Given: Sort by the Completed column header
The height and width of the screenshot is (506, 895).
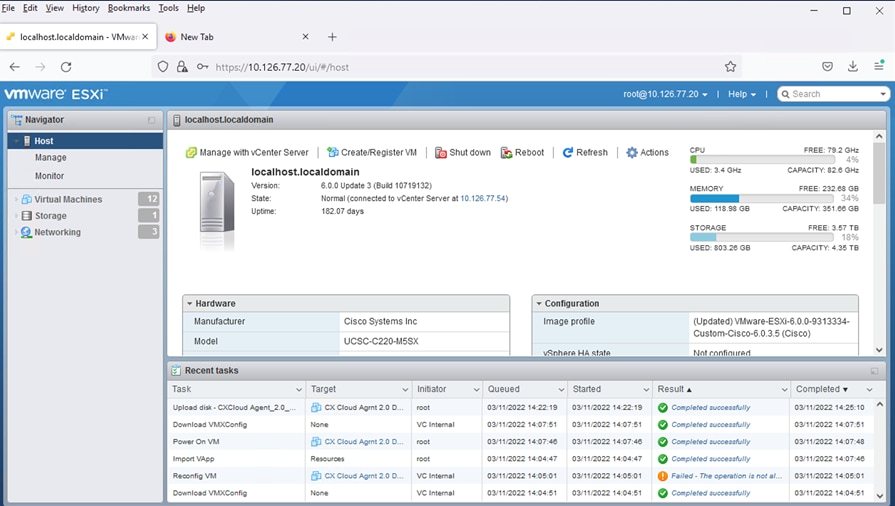Looking at the screenshot, I should pyautogui.click(x=817, y=389).
